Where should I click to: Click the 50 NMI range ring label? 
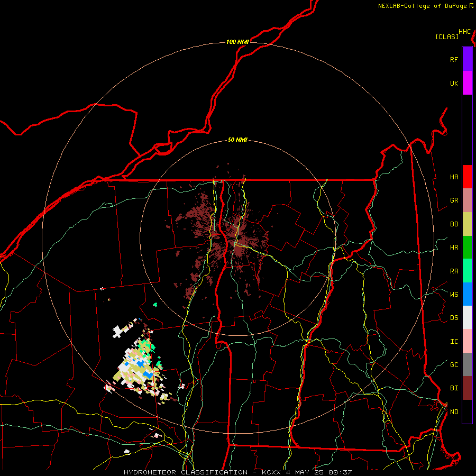237,140
